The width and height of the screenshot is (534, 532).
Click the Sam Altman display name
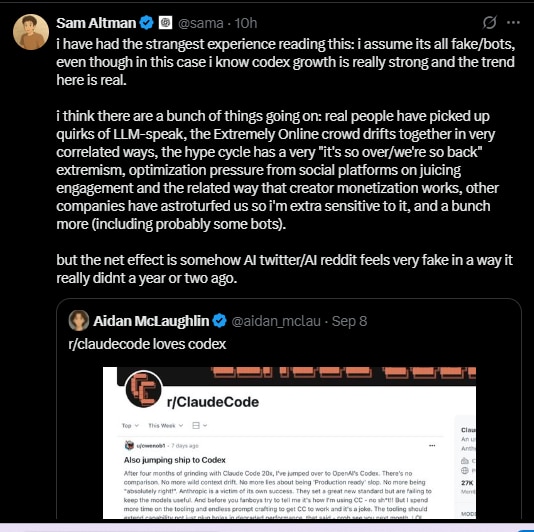[96, 23]
